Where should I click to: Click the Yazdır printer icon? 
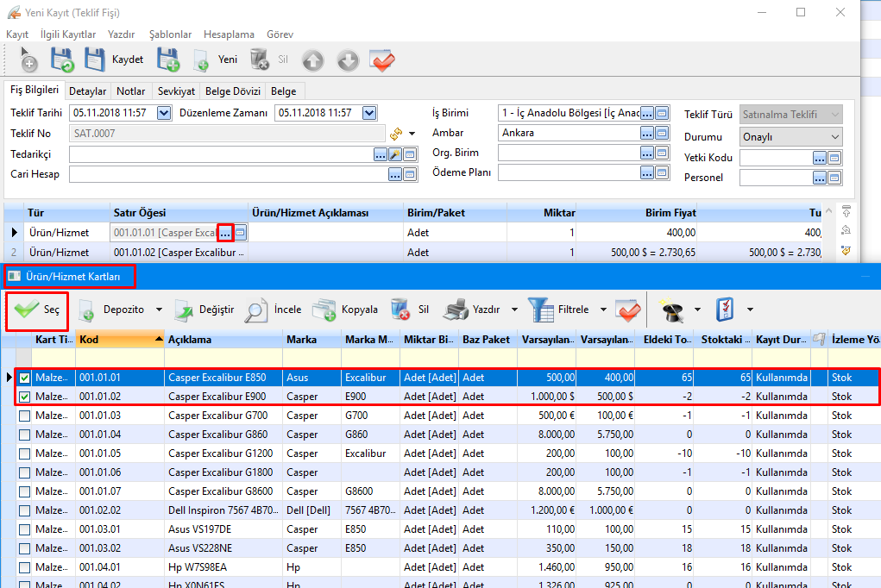tap(457, 310)
